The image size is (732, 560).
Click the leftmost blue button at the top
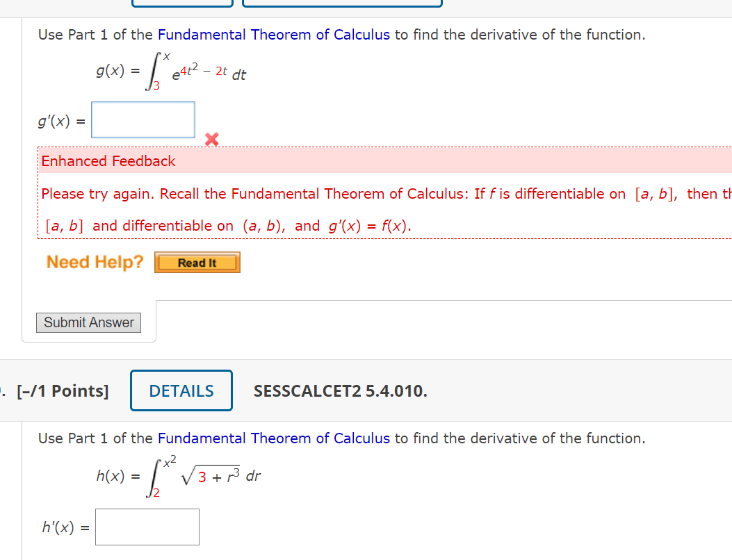pos(181,3)
